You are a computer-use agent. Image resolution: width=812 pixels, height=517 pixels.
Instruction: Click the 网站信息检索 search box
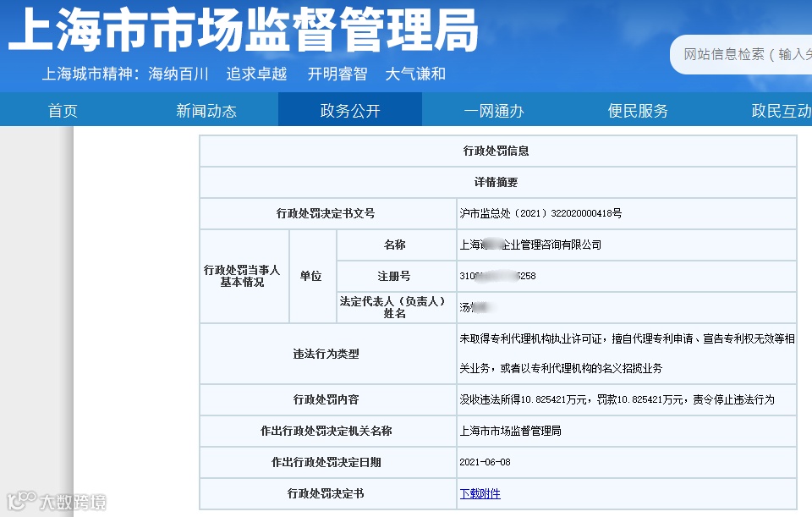tap(742, 54)
